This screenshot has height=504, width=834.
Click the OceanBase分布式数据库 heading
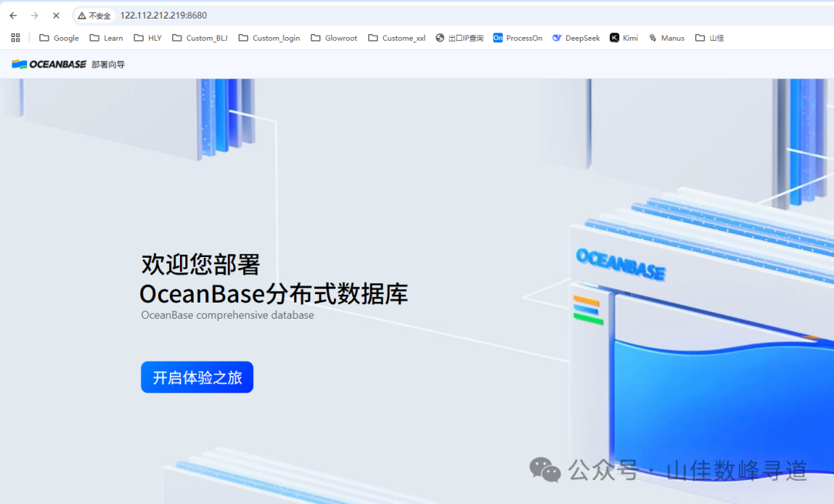[273, 294]
